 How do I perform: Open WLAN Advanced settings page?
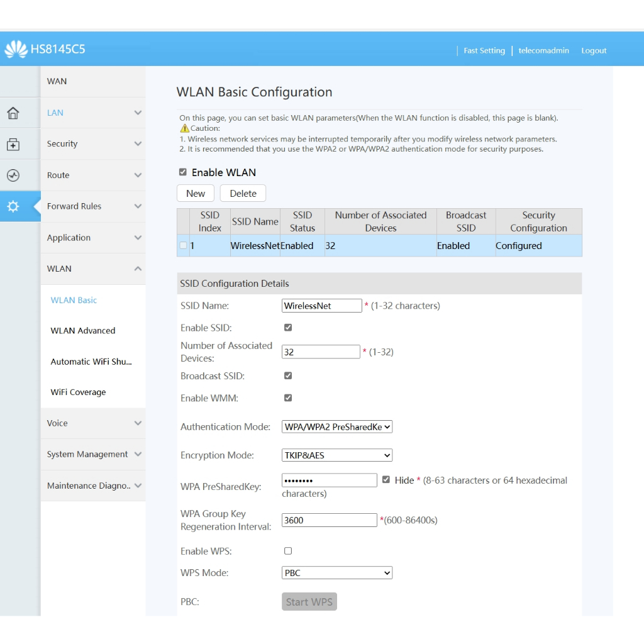pos(83,331)
